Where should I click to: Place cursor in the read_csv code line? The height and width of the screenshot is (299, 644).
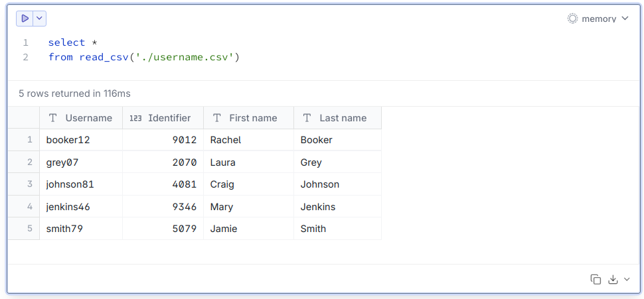[x=144, y=57]
